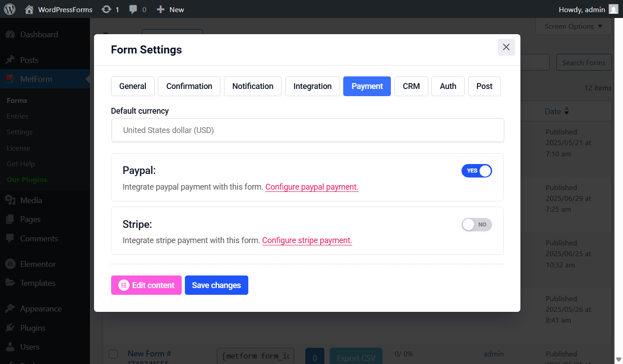The image size is (623, 364).
Task: Open License under MetForm menu
Action: click(18, 148)
